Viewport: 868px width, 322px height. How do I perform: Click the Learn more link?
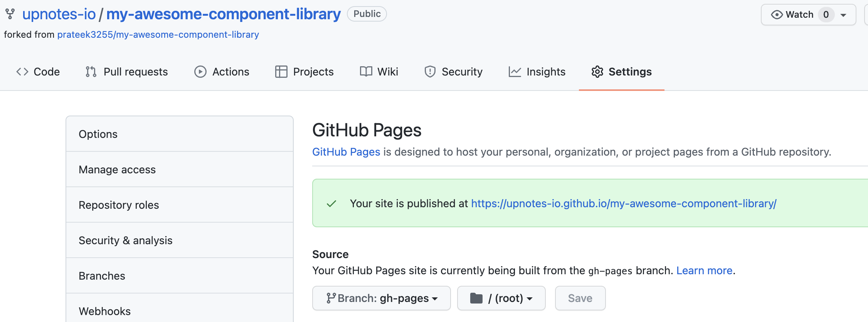704,270
